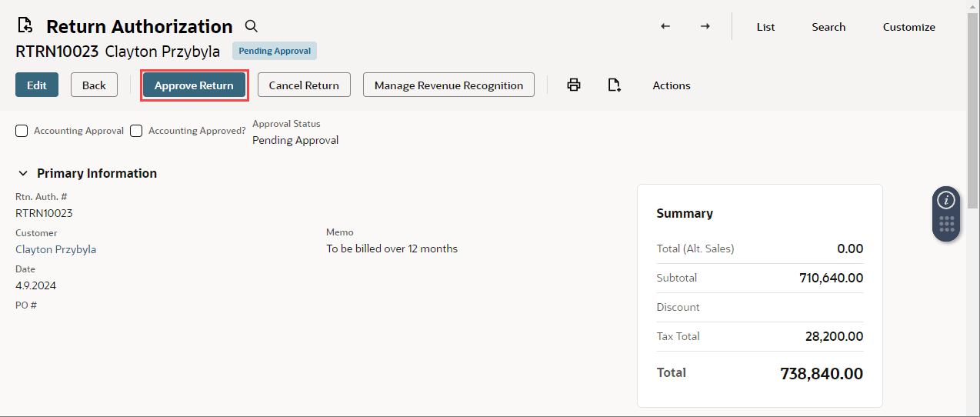Open the List view
This screenshot has height=417, width=980.
pos(765,27)
